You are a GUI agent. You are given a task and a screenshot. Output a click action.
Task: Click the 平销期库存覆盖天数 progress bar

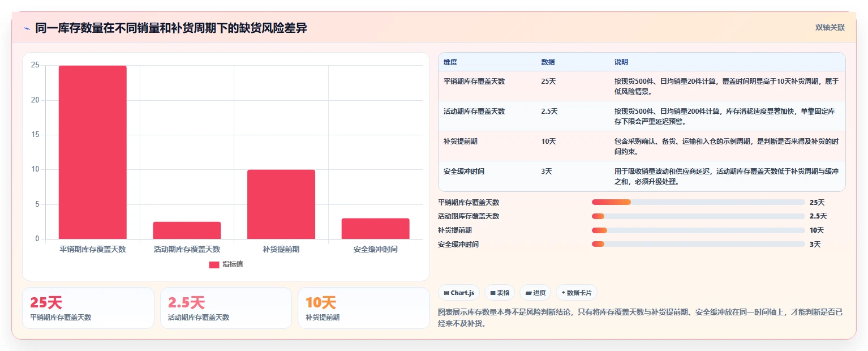point(698,202)
